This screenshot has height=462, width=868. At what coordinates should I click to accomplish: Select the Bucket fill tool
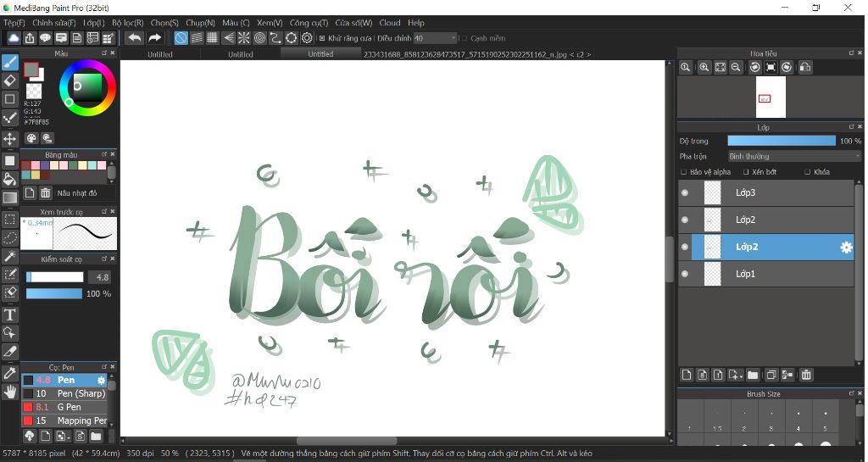click(x=10, y=179)
